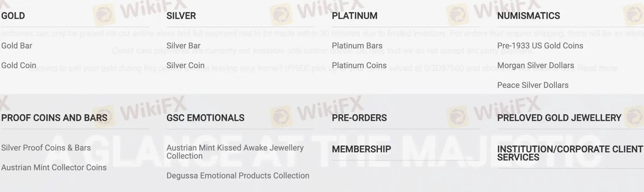644x192 pixels.
Task: Go to the NUMISMATICS section
Action: [x=528, y=16]
